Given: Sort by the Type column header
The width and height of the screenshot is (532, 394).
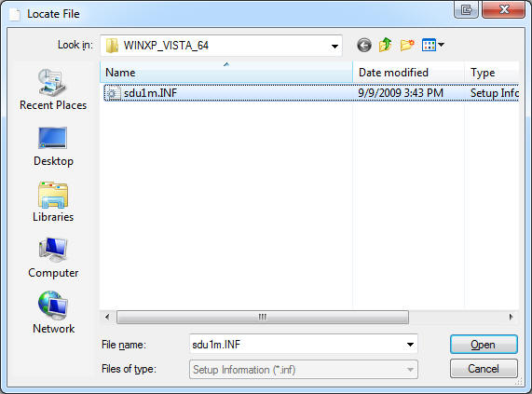Looking at the screenshot, I should point(492,73).
